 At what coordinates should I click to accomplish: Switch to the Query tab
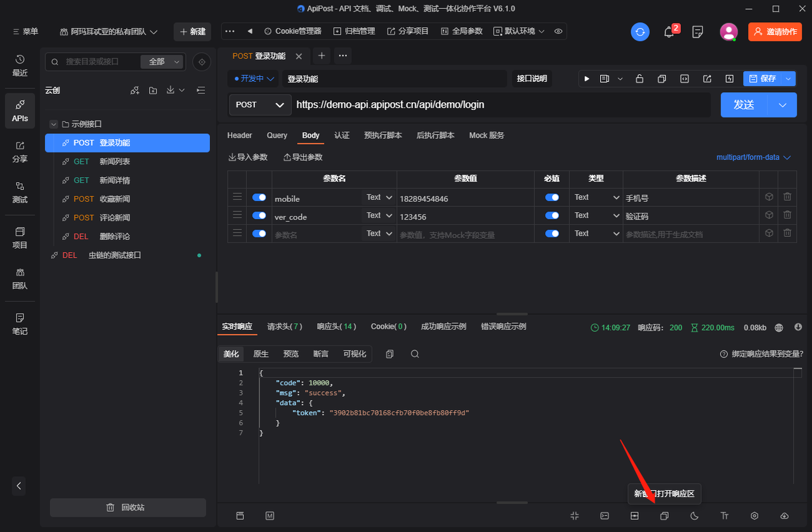277,135
